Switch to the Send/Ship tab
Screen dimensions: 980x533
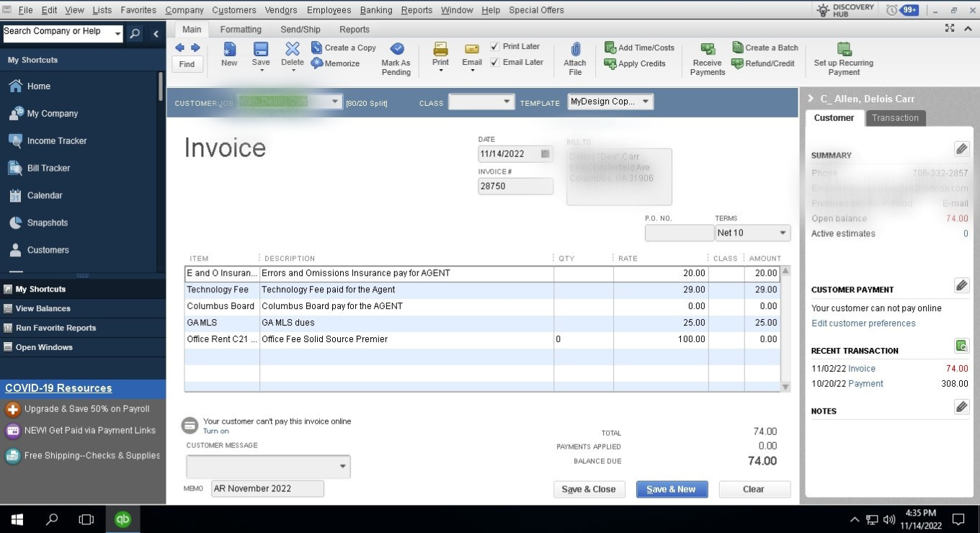click(x=300, y=30)
